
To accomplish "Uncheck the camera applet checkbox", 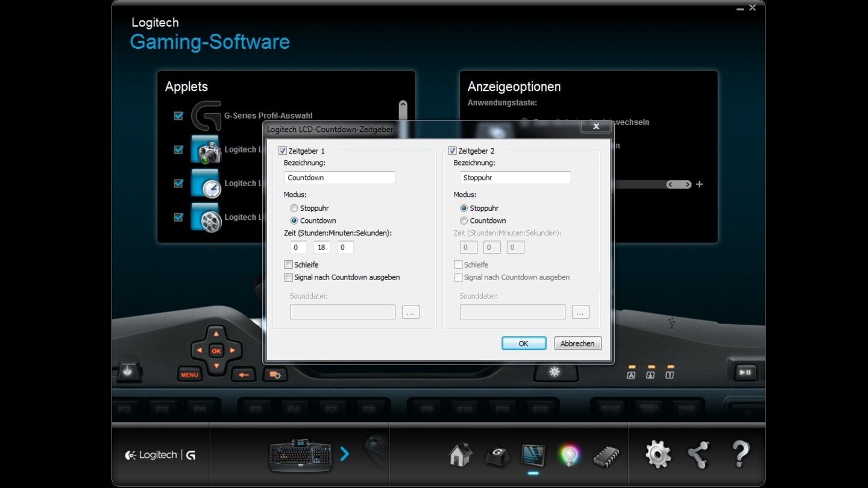I will point(178,149).
